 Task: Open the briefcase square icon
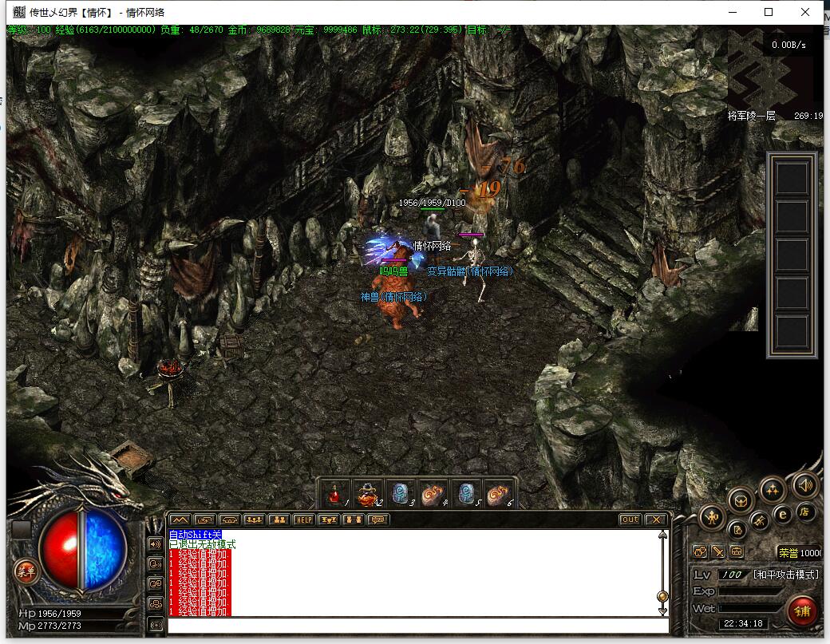tap(737, 552)
